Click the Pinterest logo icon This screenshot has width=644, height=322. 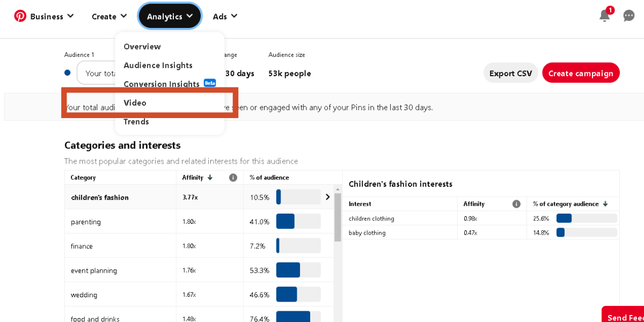point(20,16)
